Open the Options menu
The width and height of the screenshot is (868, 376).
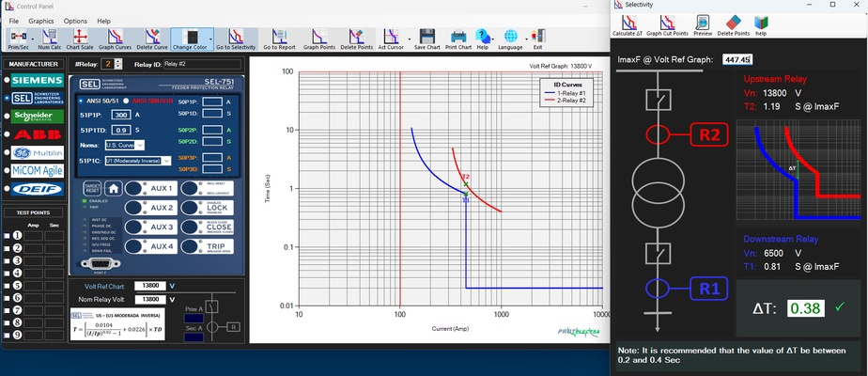pos(75,21)
